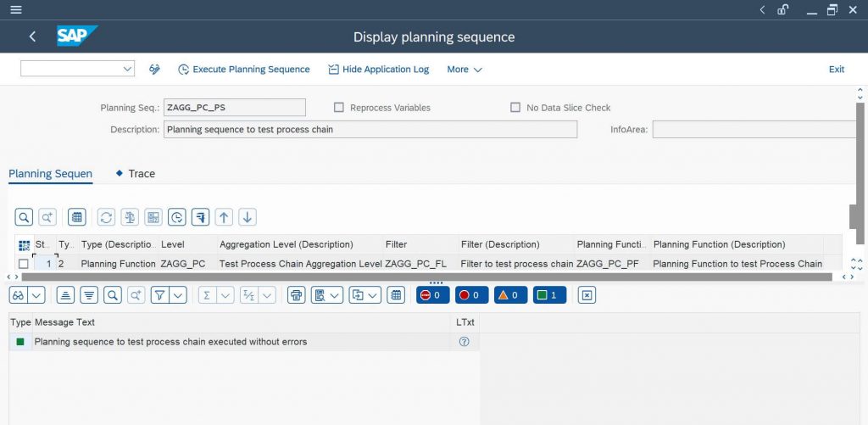Click the SAP logo
This screenshot has width=868, height=425.
click(x=77, y=36)
